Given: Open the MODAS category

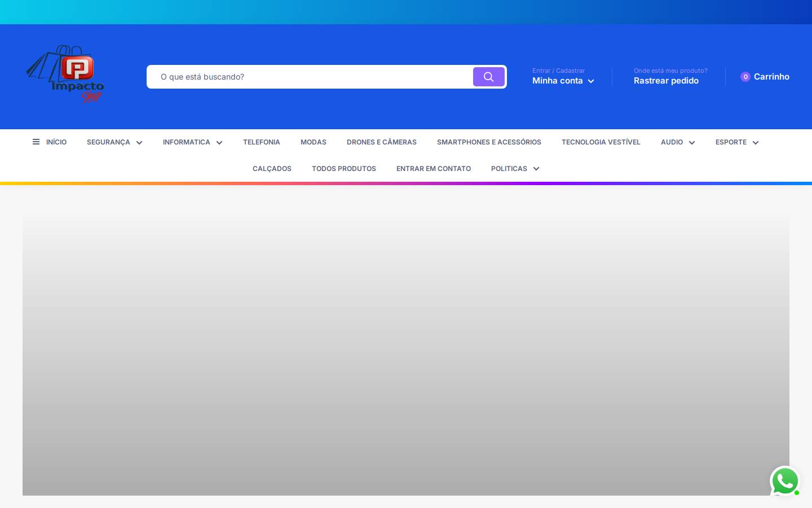Looking at the screenshot, I should [314, 142].
